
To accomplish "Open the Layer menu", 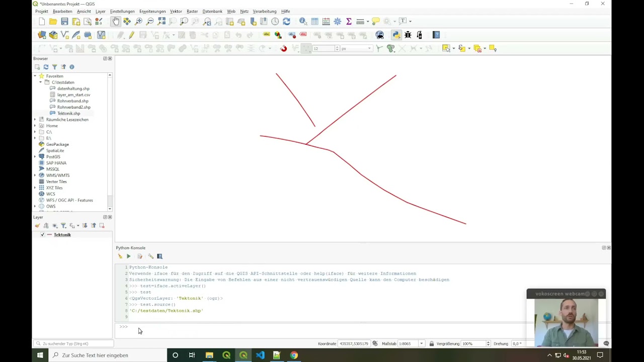I will pyautogui.click(x=101, y=11).
